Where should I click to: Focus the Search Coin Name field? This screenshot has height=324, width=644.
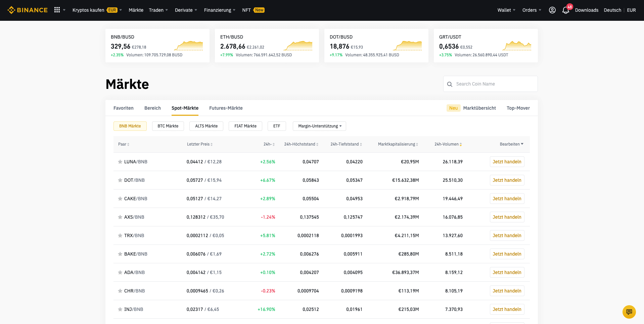point(491,84)
